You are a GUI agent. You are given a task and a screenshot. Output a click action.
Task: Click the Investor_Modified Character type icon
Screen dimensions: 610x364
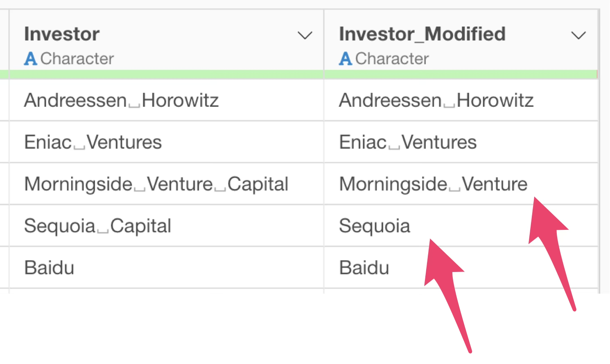(x=345, y=59)
